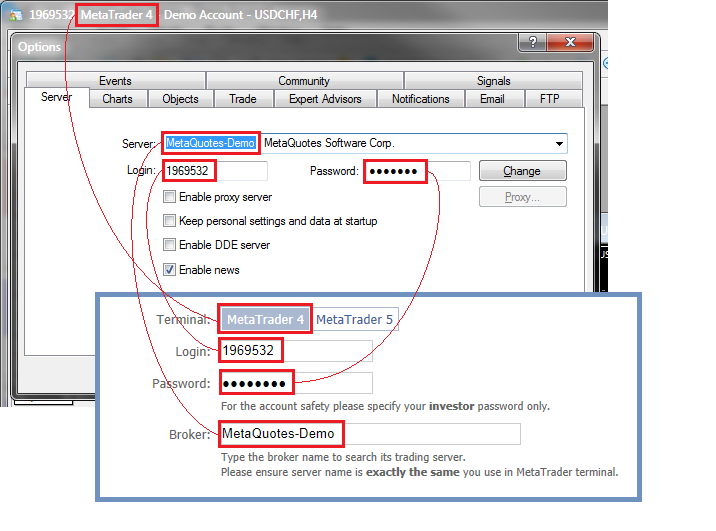716x531 pixels.
Task: Click the Broker field containing MetaQuotes-Demo
Action: 370,434
